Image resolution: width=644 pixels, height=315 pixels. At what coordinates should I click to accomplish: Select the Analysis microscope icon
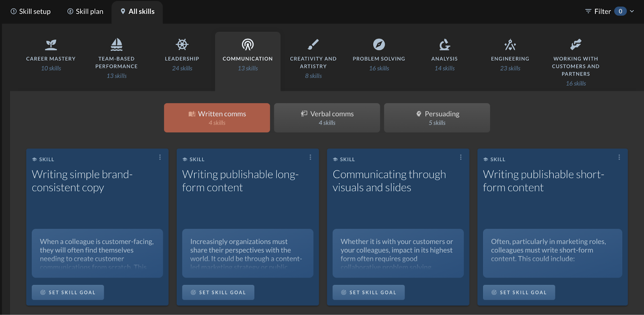click(444, 44)
